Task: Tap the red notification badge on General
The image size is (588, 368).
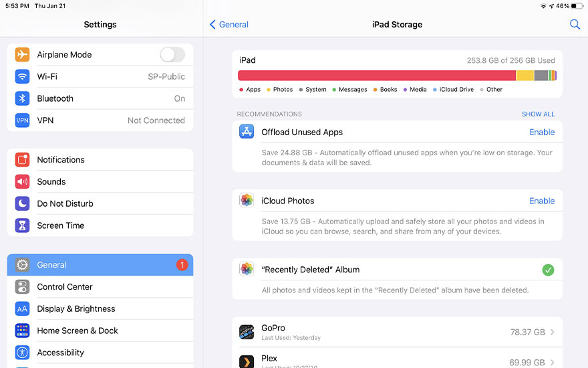Action: 182,265
